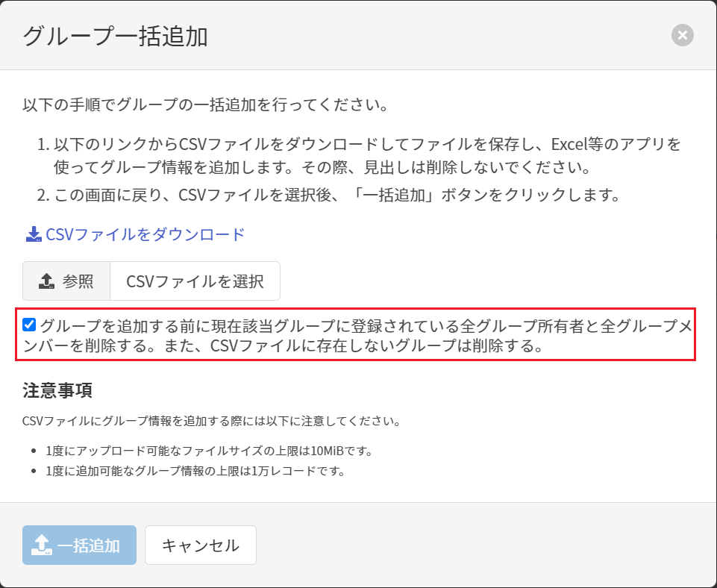Click the small note under the 注意事項 heading

click(x=212, y=421)
